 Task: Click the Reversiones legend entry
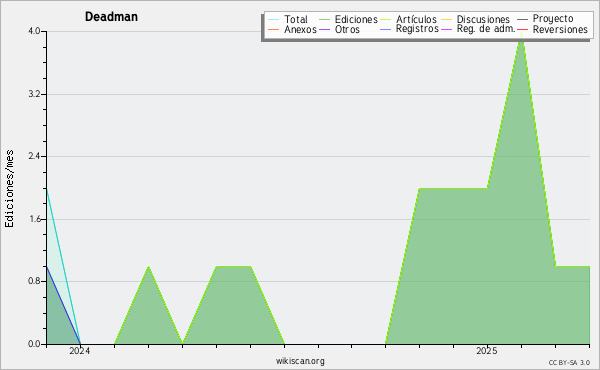553,29
